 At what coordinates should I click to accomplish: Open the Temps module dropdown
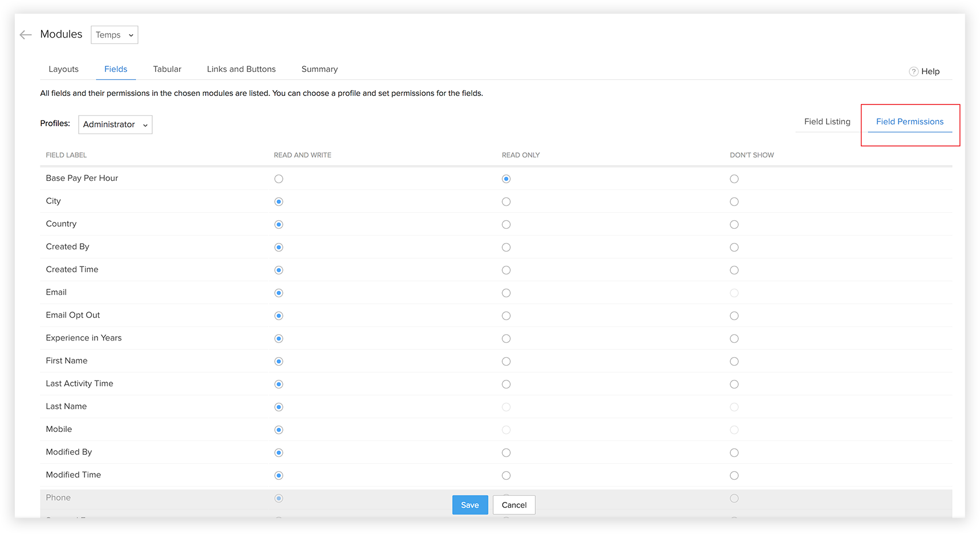[x=114, y=35]
